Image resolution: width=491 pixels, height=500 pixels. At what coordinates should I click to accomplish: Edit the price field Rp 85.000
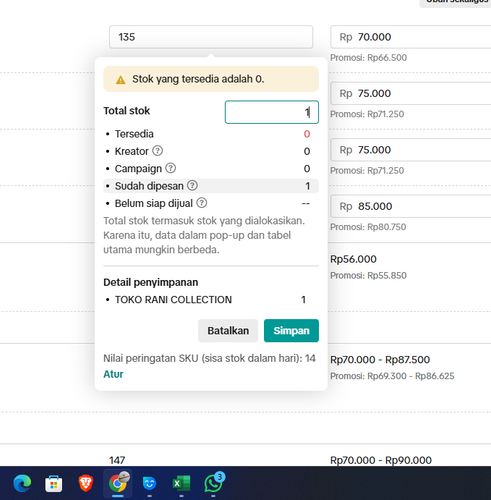pyautogui.click(x=411, y=206)
